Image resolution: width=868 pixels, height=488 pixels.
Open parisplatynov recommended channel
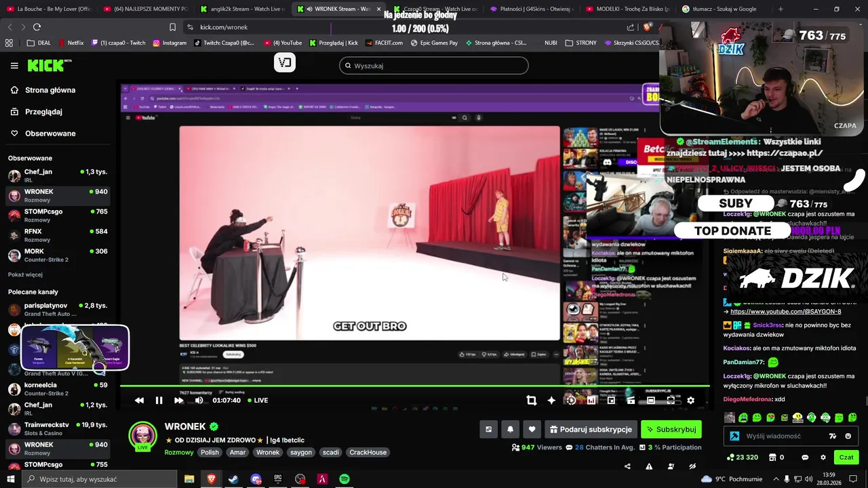[58, 310]
